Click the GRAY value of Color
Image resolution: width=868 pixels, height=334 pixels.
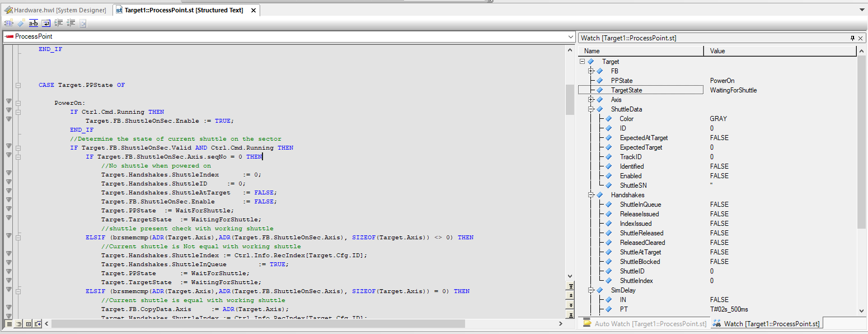[x=719, y=119]
